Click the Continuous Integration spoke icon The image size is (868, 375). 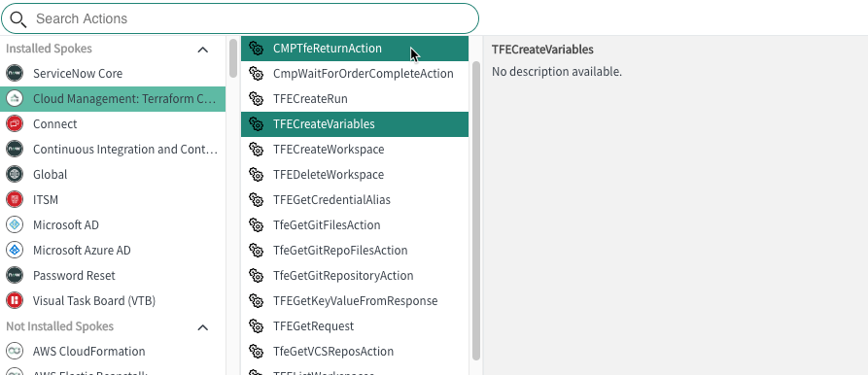point(15,150)
